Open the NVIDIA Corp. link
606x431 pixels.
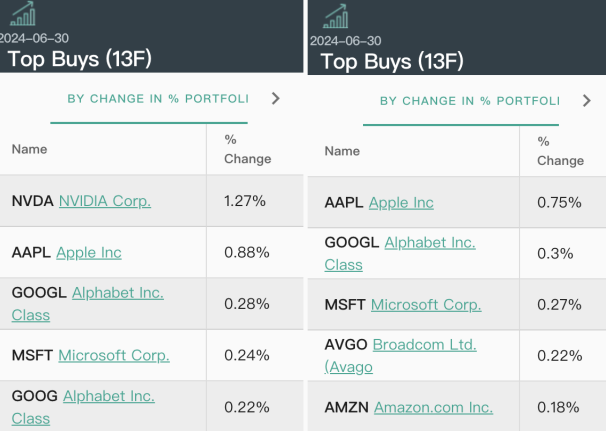(x=104, y=201)
